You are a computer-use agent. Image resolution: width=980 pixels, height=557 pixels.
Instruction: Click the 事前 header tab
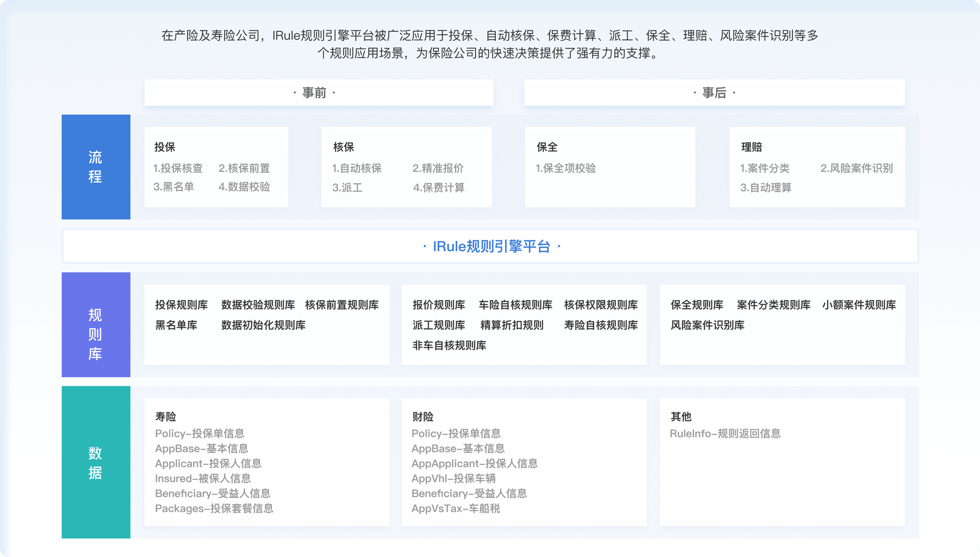(314, 93)
